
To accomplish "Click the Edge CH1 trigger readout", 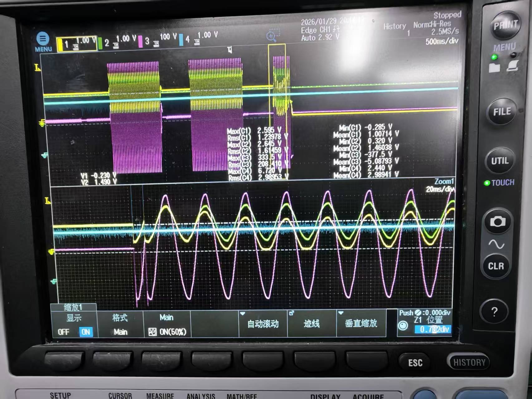I will (x=320, y=30).
